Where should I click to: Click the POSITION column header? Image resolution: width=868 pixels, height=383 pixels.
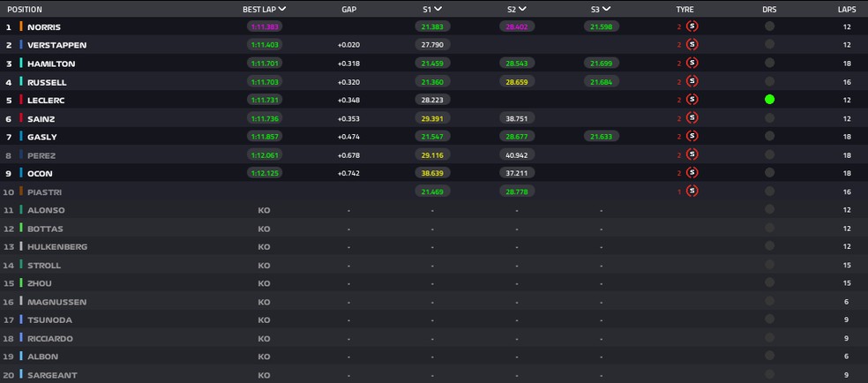point(24,9)
